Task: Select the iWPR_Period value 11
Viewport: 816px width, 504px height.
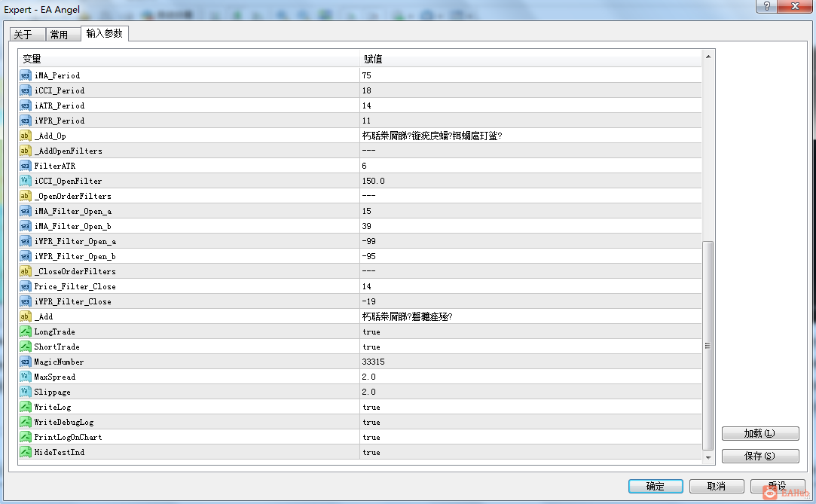Action: pyautogui.click(x=367, y=121)
